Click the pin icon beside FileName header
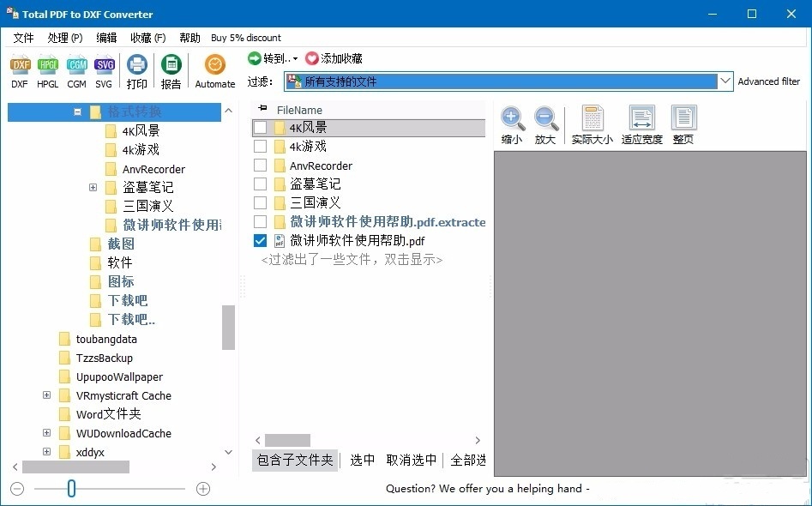This screenshot has height=506, width=812. (263, 109)
